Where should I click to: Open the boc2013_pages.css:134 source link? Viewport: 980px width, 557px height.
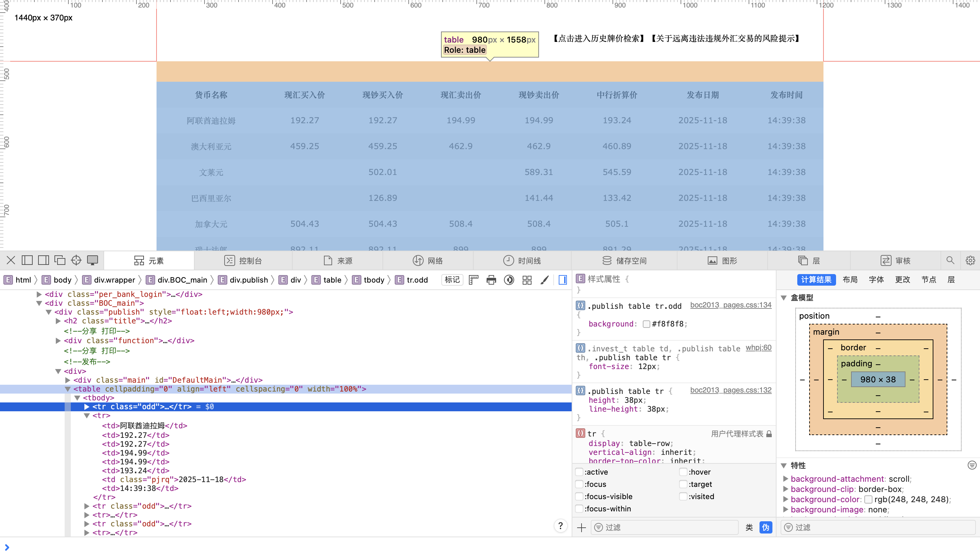731,305
